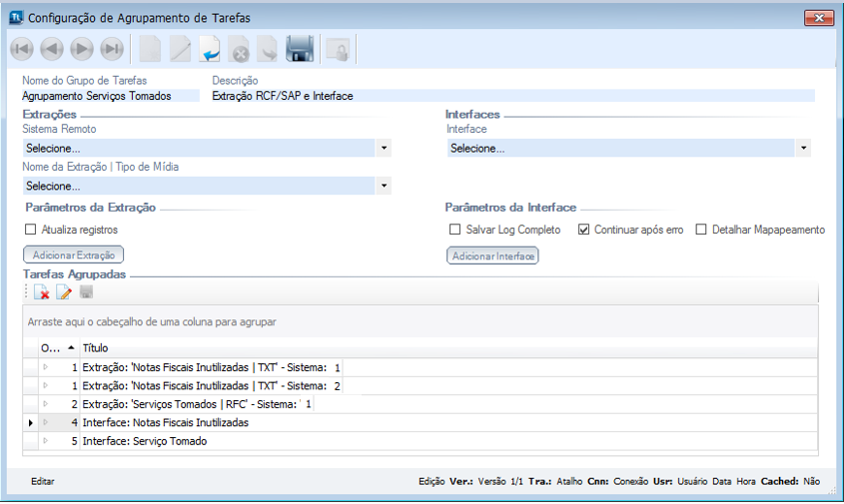Delete grouped task with red X icon
Screen dimensions: 844x504
(x=42, y=292)
